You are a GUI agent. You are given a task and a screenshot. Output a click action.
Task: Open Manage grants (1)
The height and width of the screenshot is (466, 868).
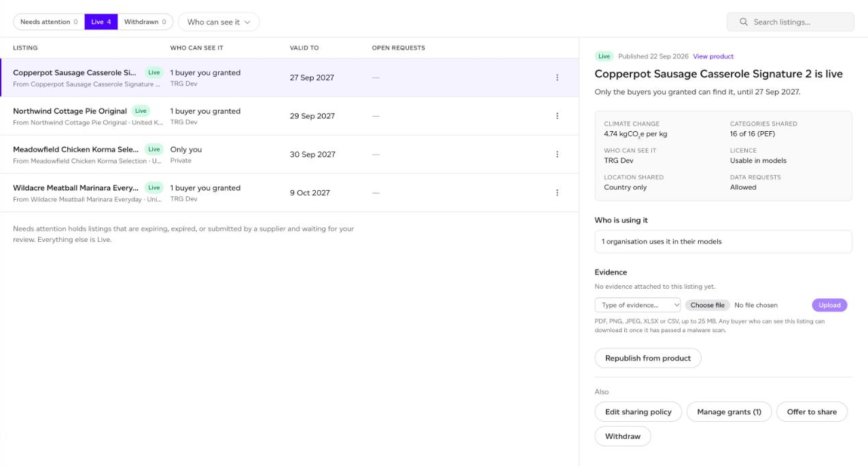[729, 412]
